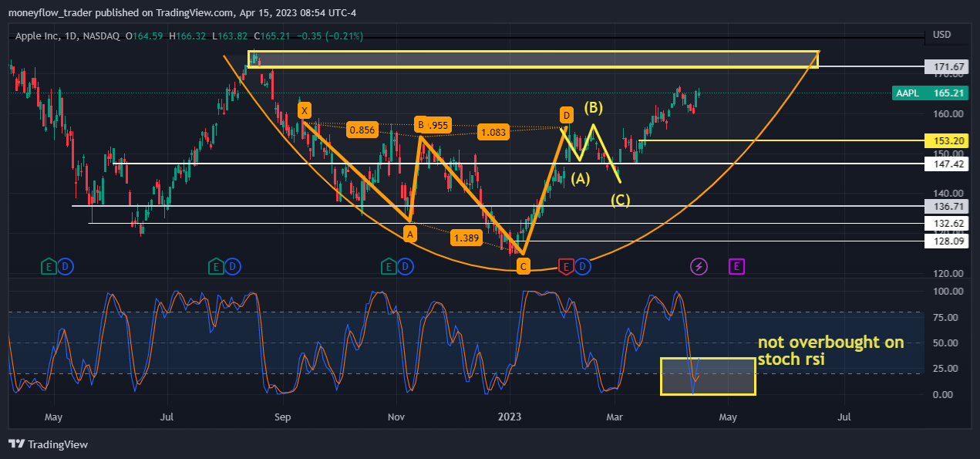The width and height of the screenshot is (980, 459).
Task: Select orange square D pattern point label
Action: point(567,116)
